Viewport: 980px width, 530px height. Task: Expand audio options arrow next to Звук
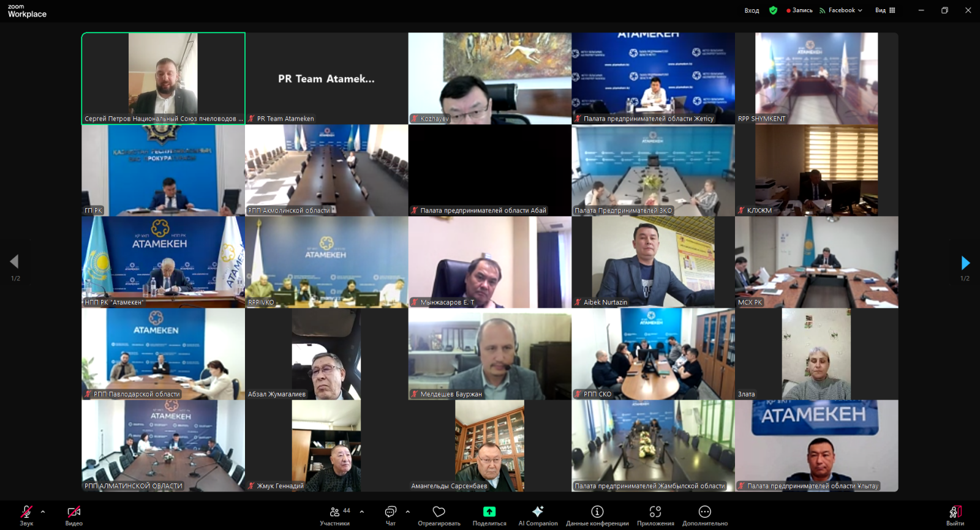coord(43,512)
